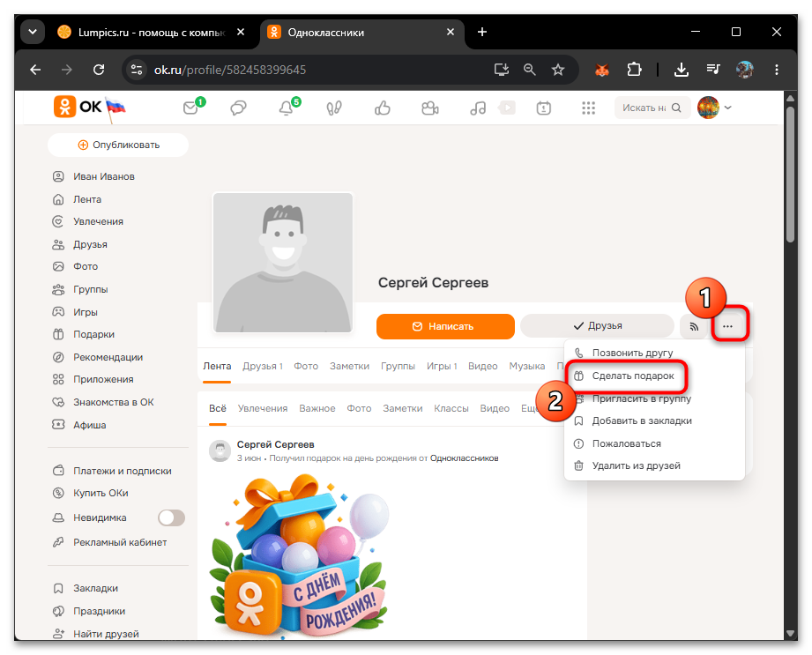This screenshot has height=655, width=812.
Task: Open the video camera icon in header
Action: tap(430, 108)
